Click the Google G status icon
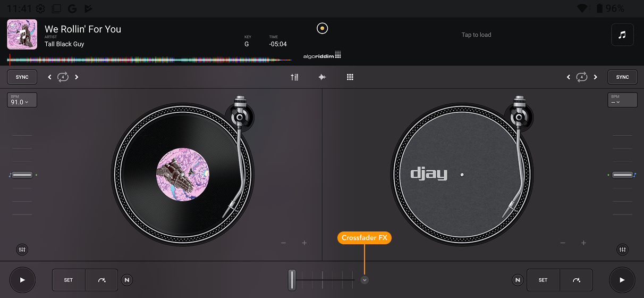This screenshot has height=298, width=644. click(72, 9)
